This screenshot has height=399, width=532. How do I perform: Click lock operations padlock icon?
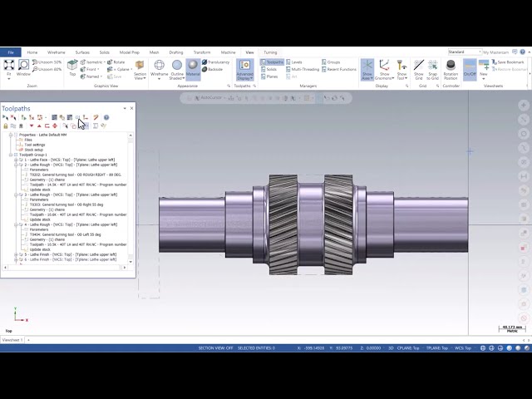(6, 126)
